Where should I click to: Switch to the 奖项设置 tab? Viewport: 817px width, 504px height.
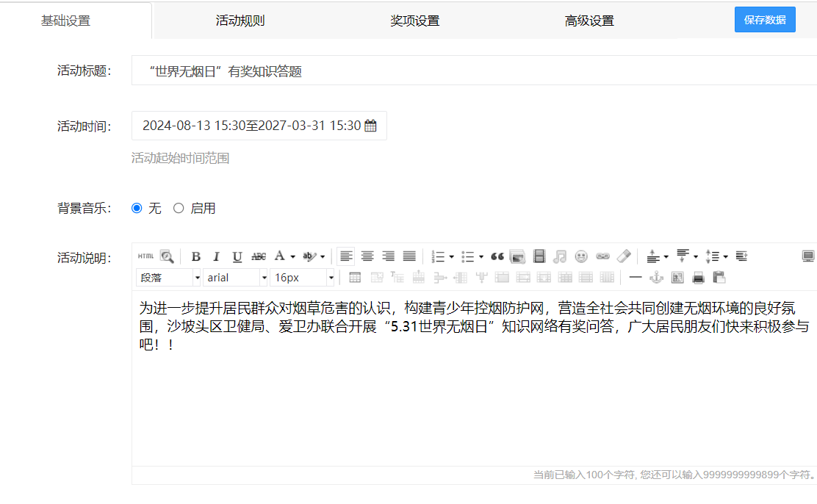point(415,20)
